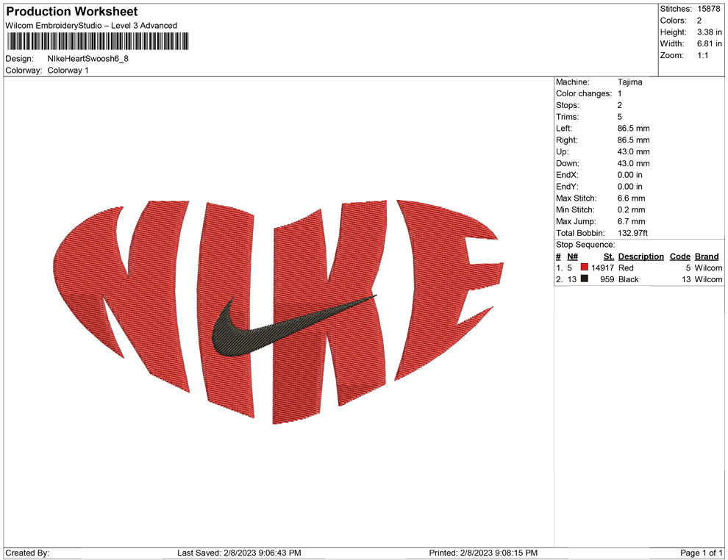Click the Code column header
Screen dimensions: 728x560
coord(679,256)
